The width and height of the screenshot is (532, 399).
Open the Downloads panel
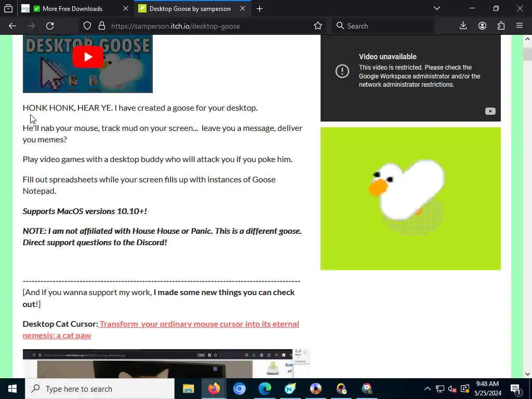click(x=463, y=26)
